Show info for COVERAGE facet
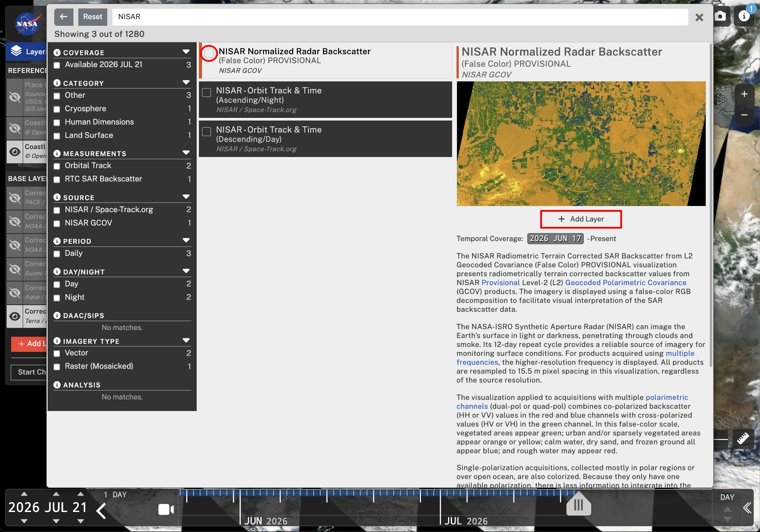 57,52
